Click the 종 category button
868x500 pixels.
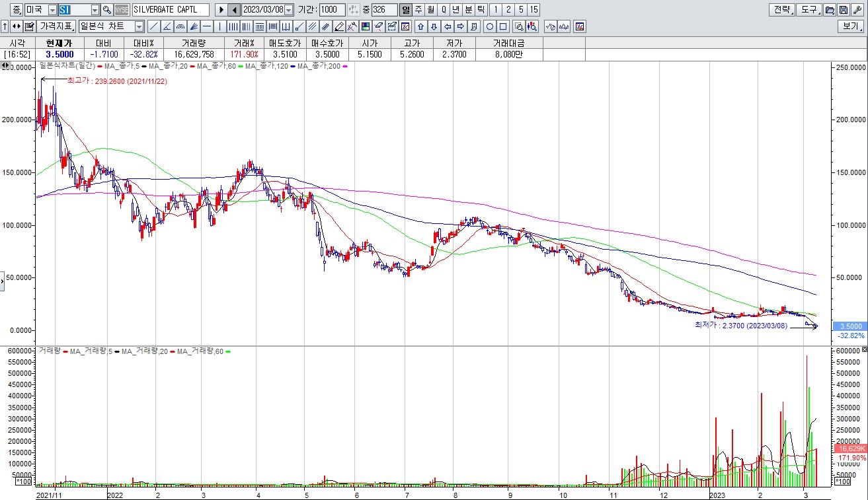click(16, 10)
